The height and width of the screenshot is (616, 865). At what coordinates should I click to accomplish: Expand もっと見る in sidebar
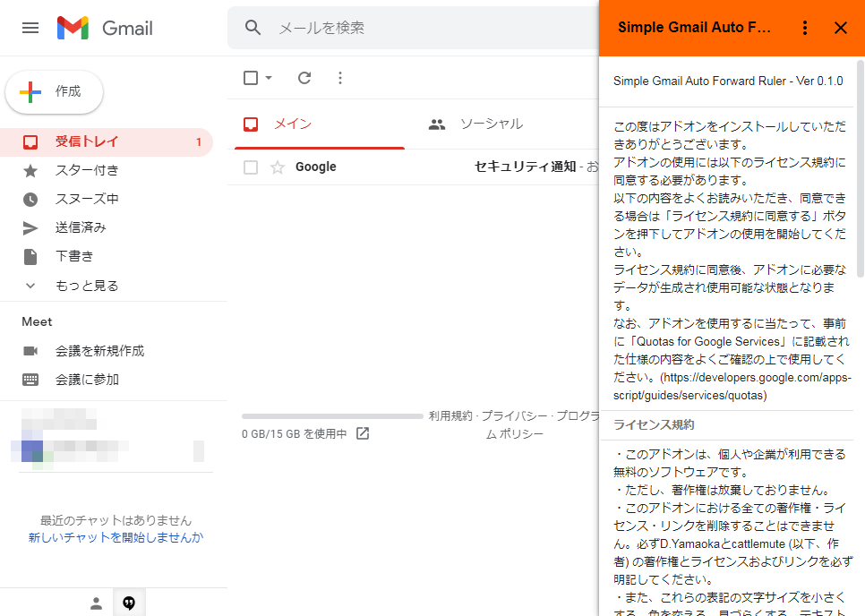coord(107,286)
